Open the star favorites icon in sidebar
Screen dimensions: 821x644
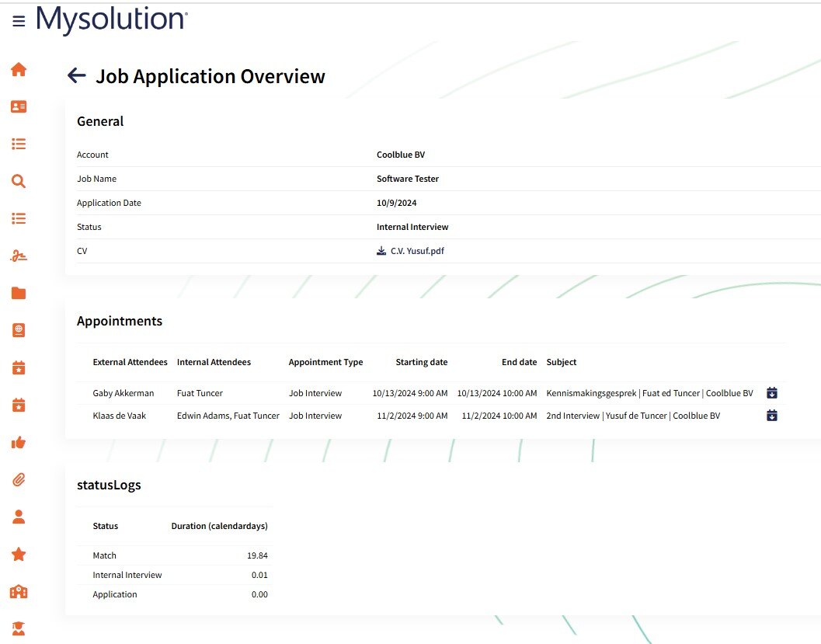coord(19,554)
